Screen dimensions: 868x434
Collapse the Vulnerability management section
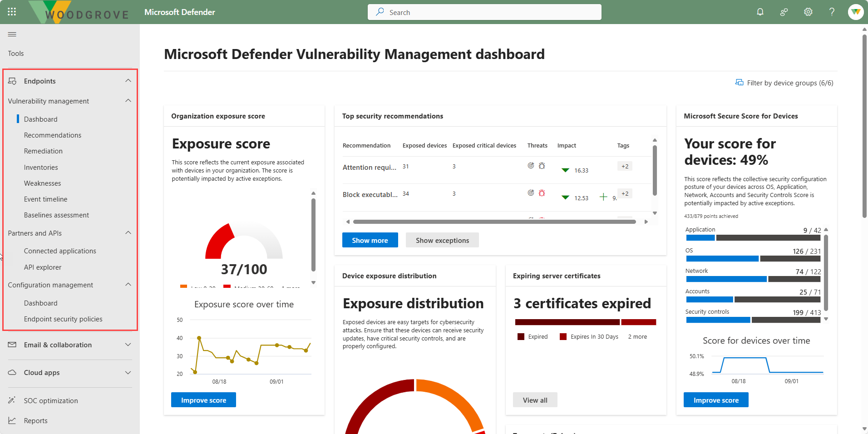[x=128, y=100]
